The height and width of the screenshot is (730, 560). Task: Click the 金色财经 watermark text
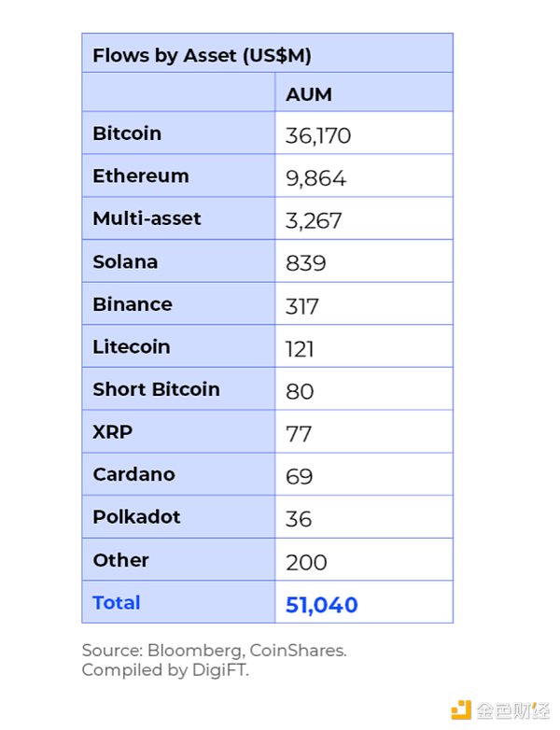(512, 711)
